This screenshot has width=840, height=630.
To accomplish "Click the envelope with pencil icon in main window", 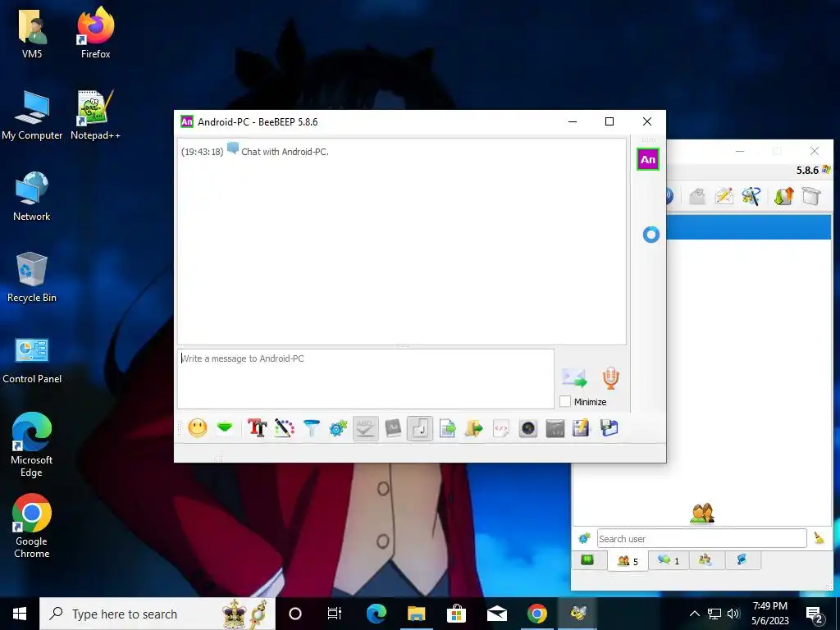I will click(x=724, y=196).
